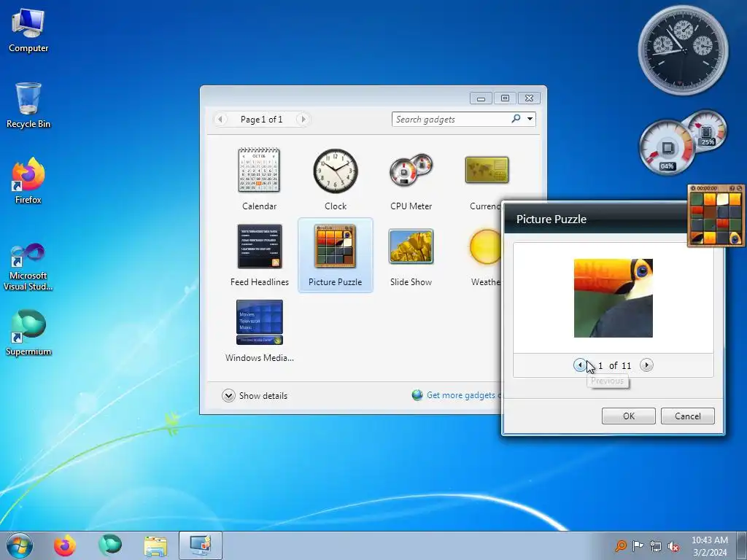This screenshot has width=747, height=560.
Task: Select the Currency gadget icon
Action: coord(487,170)
